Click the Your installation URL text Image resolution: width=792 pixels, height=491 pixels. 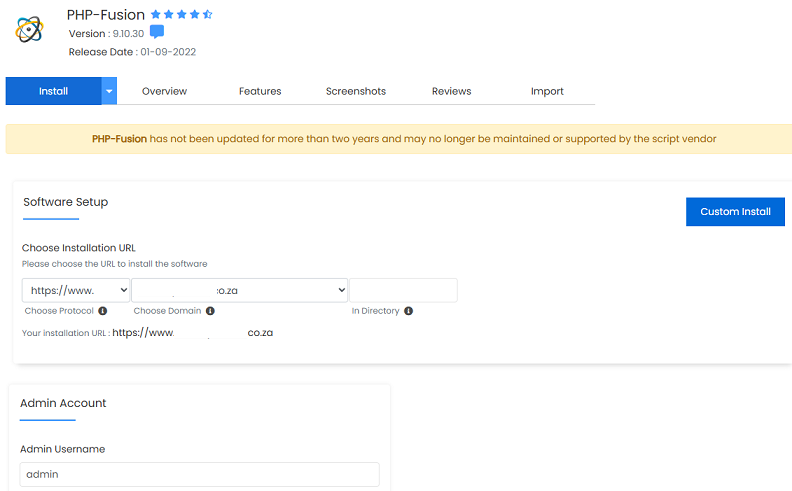tap(147, 333)
